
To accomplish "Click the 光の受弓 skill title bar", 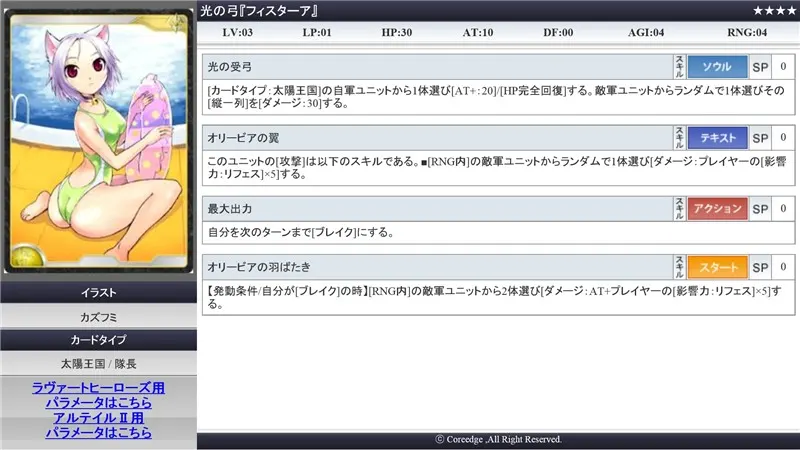I will coord(436,67).
